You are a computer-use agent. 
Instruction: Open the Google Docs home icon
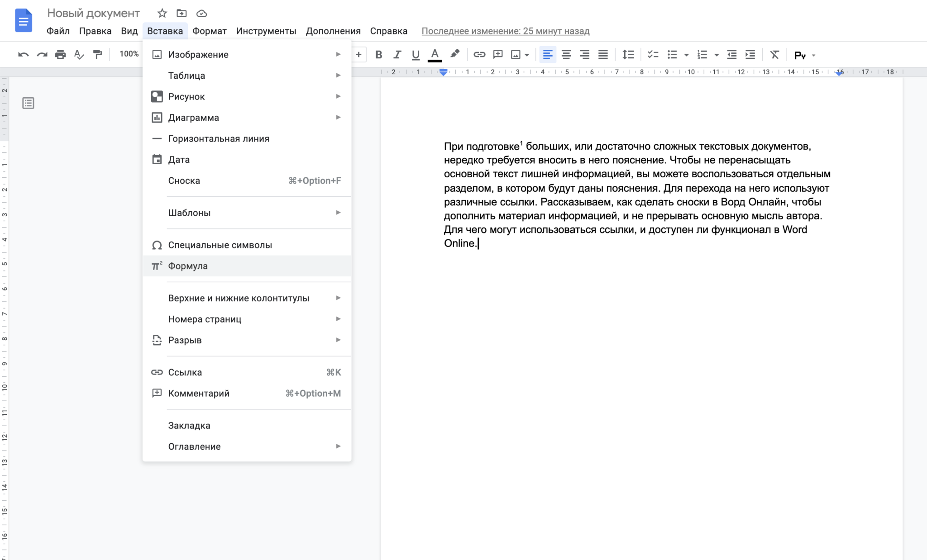(24, 21)
